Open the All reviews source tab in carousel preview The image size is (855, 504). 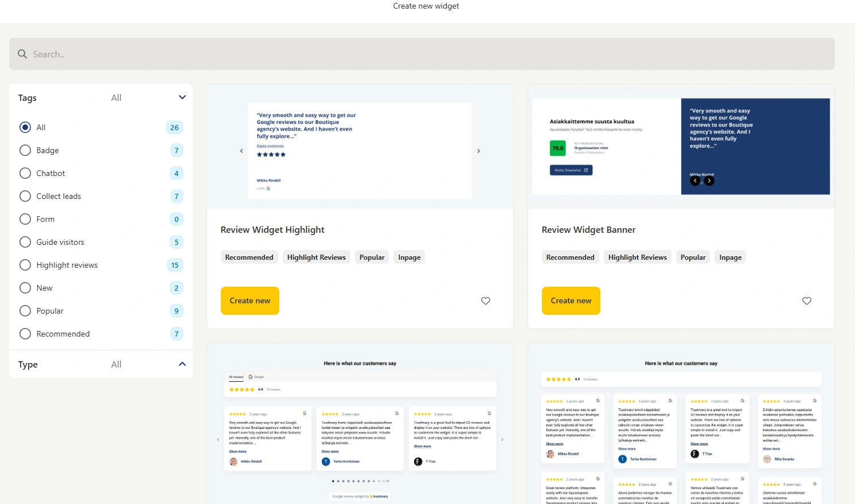coord(235,377)
